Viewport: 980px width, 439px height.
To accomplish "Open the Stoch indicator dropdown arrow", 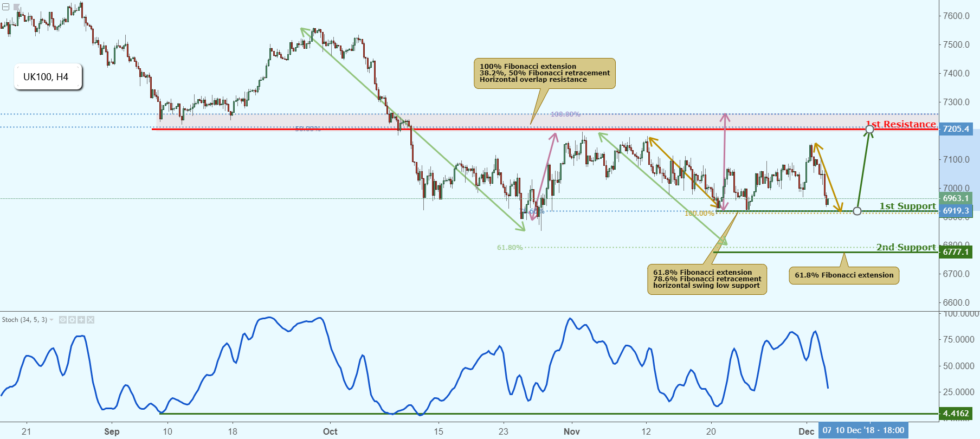I will [51, 320].
